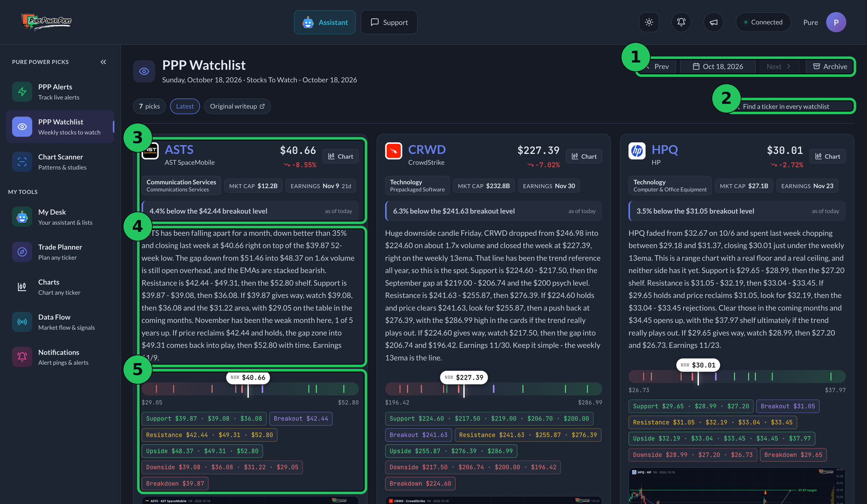Open Notifications in the sidebar
The width and height of the screenshot is (867, 504).
pyautogui.click(x=60, y=357)
